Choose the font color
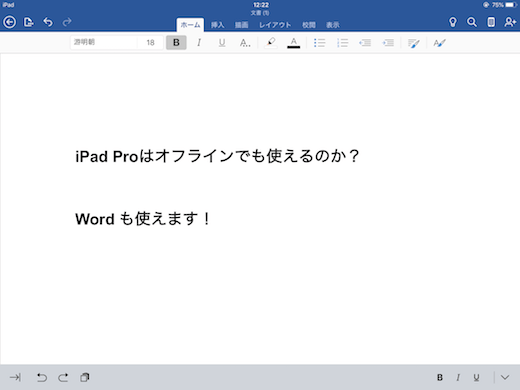The width and height of the screenshot is (520, 390). click(x=294, y=42)
